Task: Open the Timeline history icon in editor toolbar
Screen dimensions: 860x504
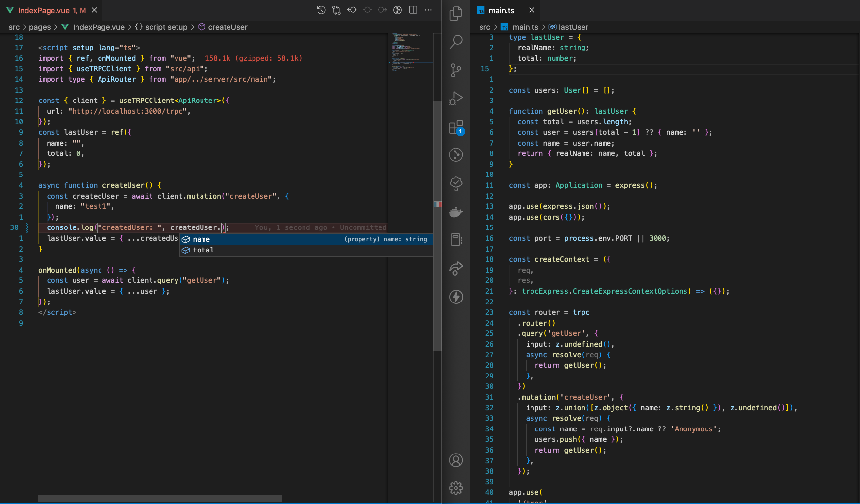Action: click(x=321, y=10)
